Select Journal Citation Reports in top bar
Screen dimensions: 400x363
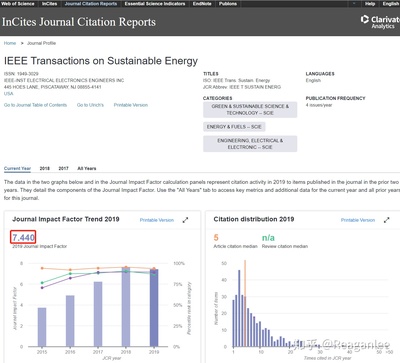[91, 4]
